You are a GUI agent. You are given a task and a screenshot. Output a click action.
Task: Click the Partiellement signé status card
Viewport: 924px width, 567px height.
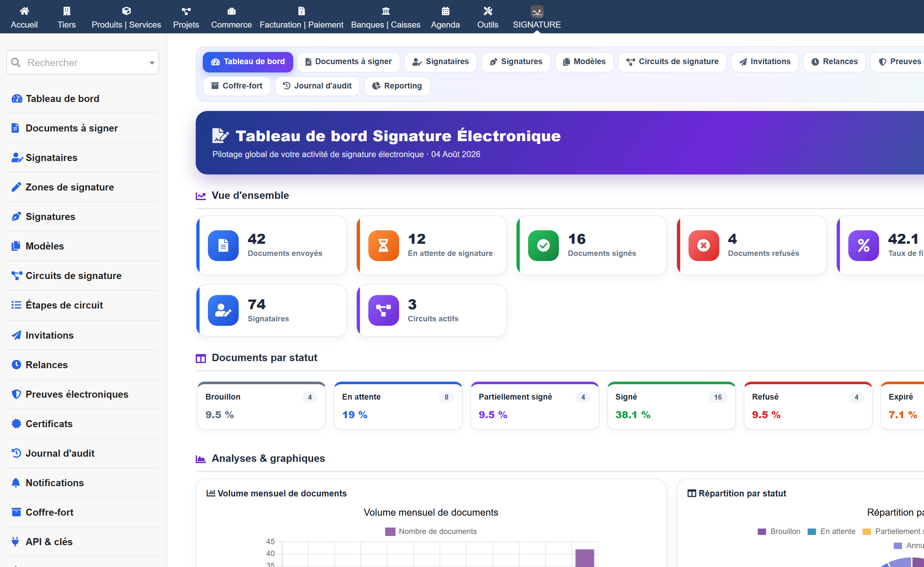pos(535,406)
